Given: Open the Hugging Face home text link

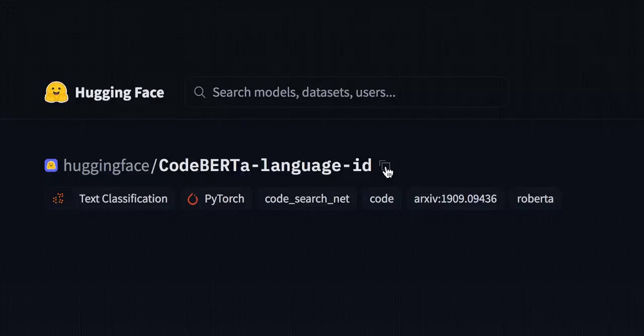Looking at the screenshot, I should (x=119, y=93).
